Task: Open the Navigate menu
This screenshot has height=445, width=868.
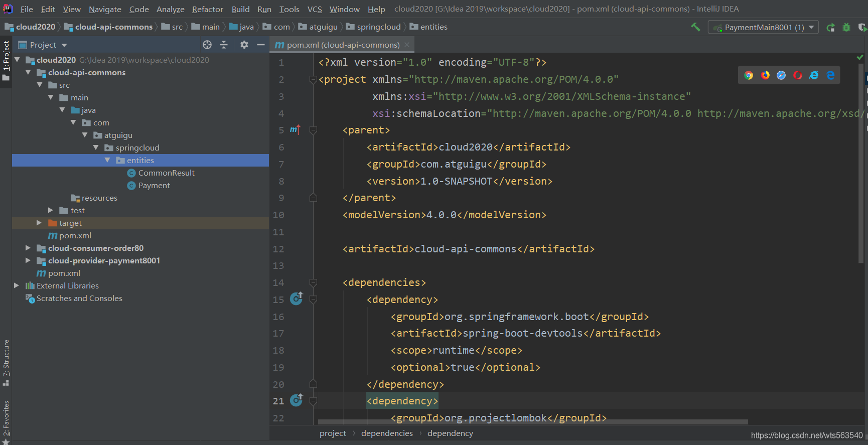Action: 105,9
